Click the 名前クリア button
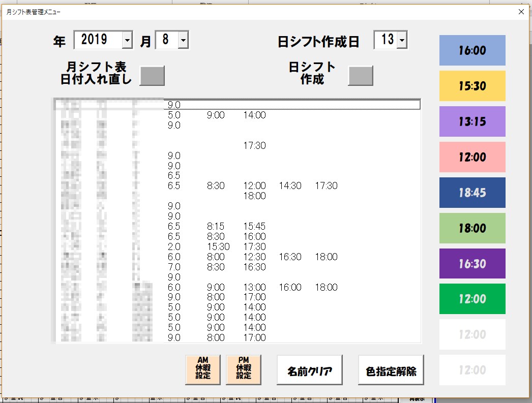Viewport: 532px width, 403px height. pyautogui.click(x=310, y=370)
